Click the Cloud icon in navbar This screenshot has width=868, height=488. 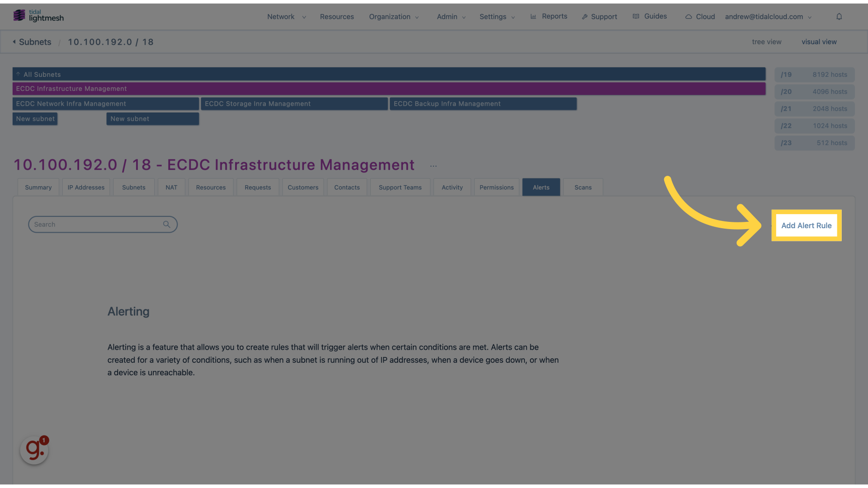pyautogui.click(x=689, y=17)
